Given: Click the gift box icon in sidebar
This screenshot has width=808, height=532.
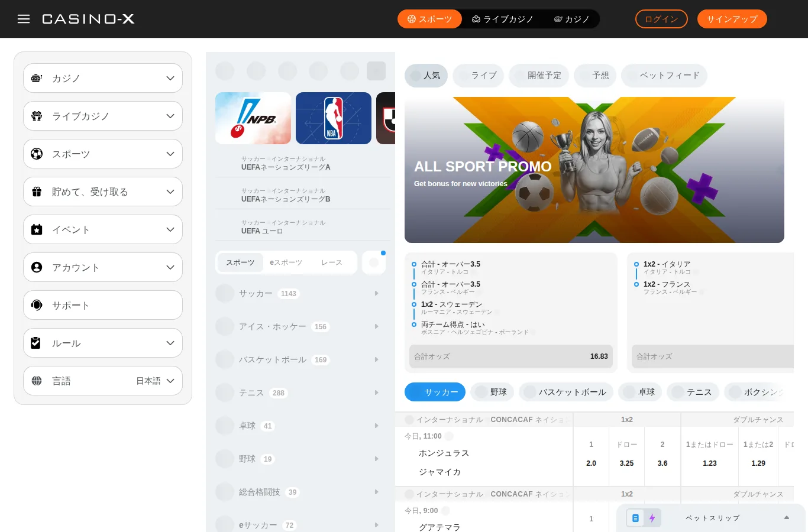Looking at the screenshot, I should pos(37,192).
